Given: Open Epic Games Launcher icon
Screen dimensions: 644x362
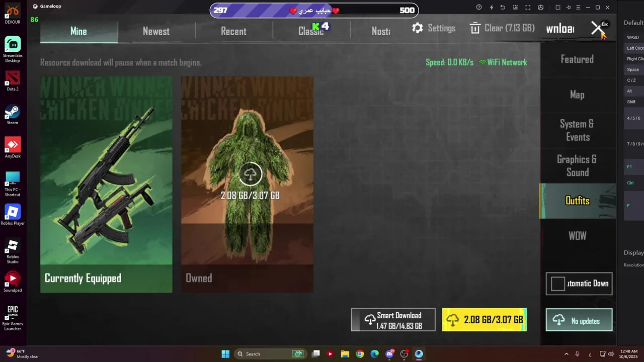Looking at the screenshot, I should pos(13,317).
